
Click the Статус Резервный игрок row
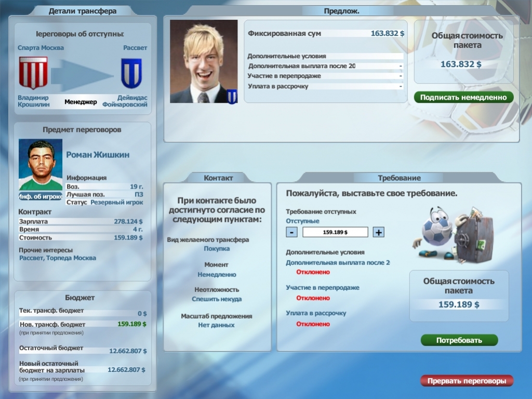[104, 202]
